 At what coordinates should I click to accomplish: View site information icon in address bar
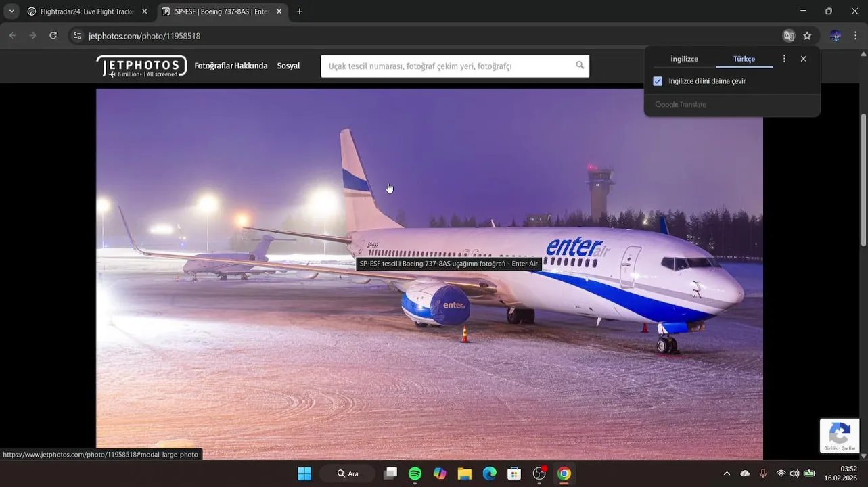77,36
